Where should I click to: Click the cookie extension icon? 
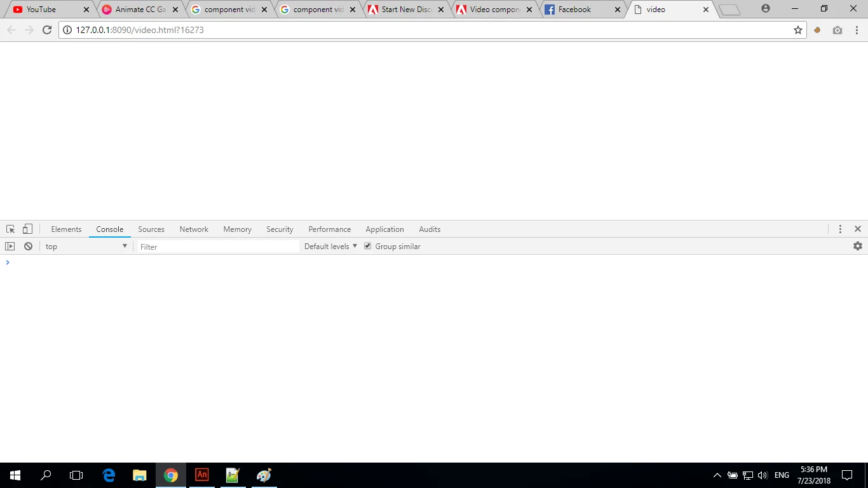point(818,30)
